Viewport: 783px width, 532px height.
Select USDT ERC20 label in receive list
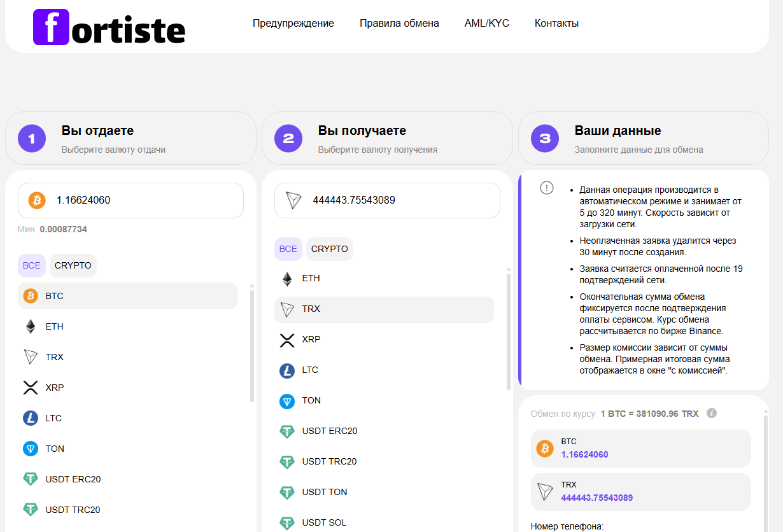(x=330, y=431)
